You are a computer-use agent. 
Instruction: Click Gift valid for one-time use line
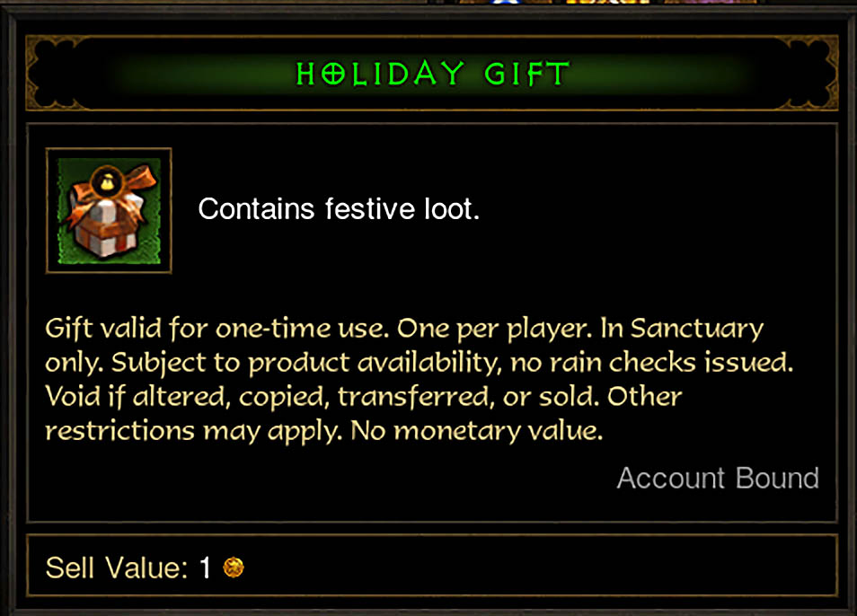[x=217, y=329]
